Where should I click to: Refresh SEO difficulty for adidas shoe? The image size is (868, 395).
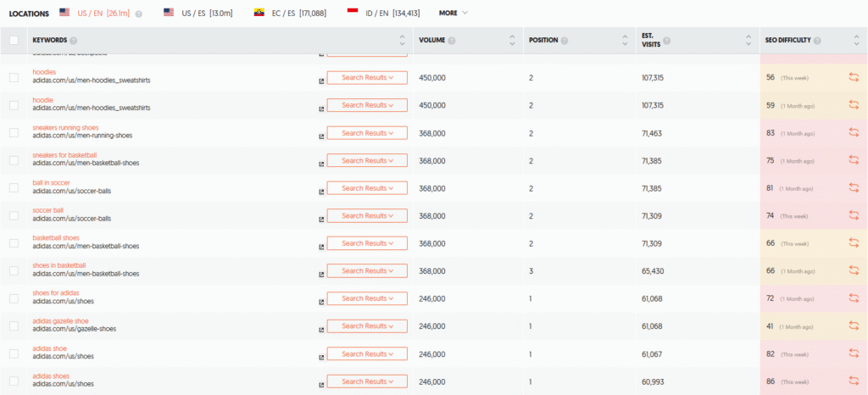pyautogui.click(x=854, y=354)
